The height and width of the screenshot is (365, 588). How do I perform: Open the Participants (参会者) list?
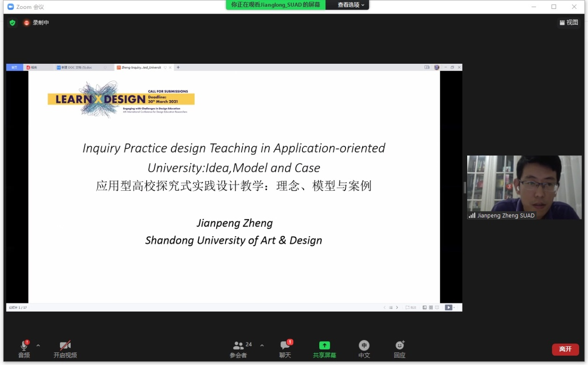coord(239,349)
